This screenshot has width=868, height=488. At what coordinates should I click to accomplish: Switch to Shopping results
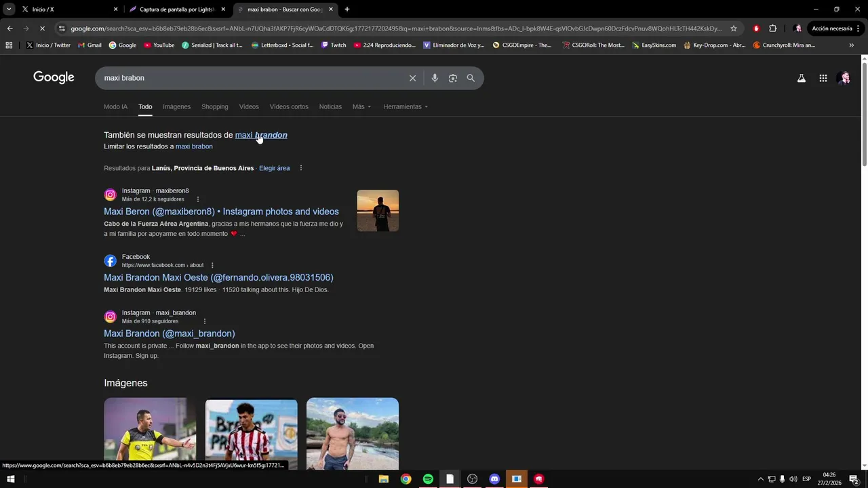[214, 106]
